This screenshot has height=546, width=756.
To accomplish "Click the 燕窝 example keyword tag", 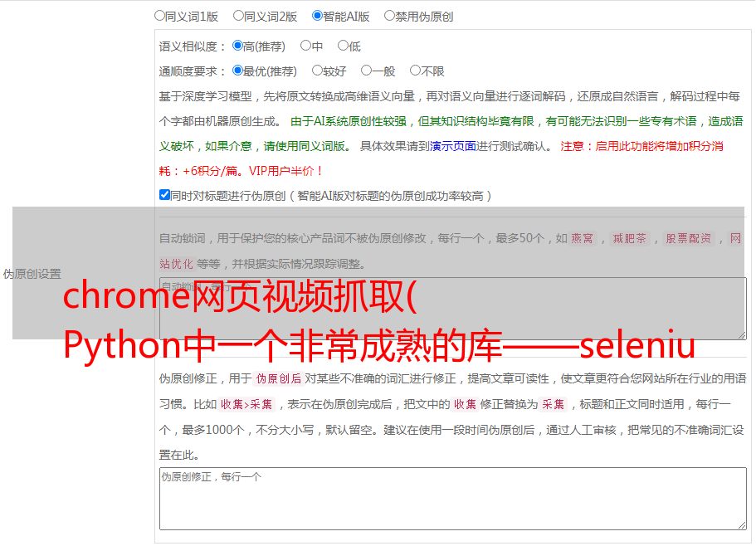I will click(x=582, y=238).
